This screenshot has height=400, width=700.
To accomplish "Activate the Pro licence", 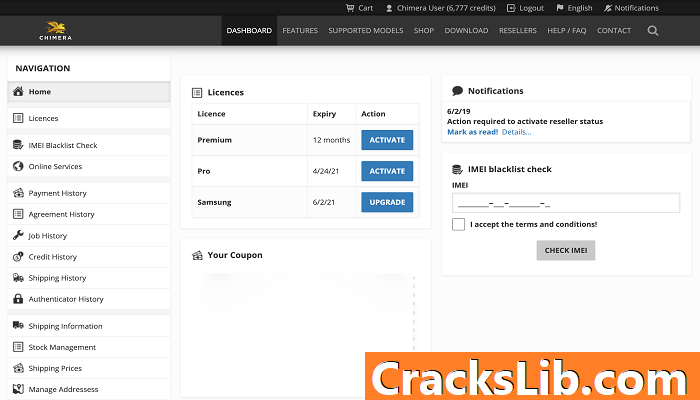I will [x=387, y=171].
